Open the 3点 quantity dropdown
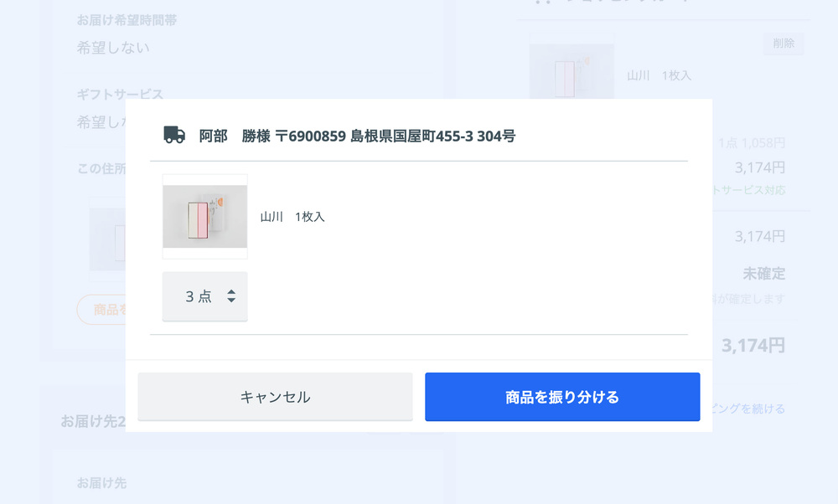The image size is (838, 504). [204, 296]
